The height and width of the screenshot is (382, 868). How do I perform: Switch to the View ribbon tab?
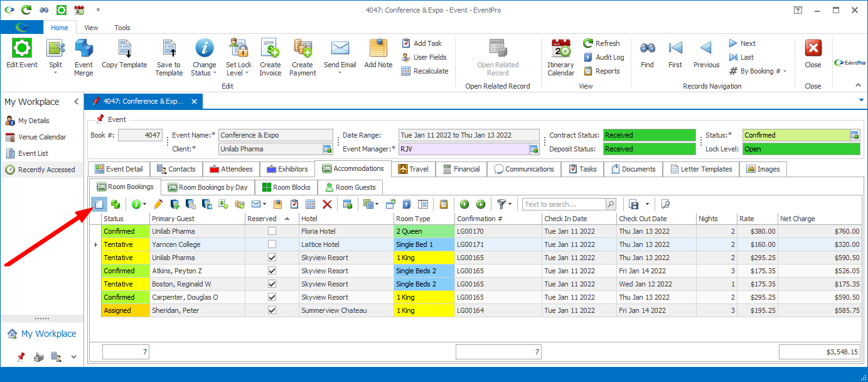point(91,28)
